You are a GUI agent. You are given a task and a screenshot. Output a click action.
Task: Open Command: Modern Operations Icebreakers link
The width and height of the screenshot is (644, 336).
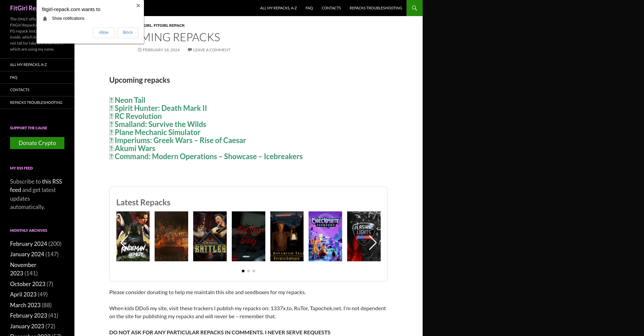click(209, 156)
